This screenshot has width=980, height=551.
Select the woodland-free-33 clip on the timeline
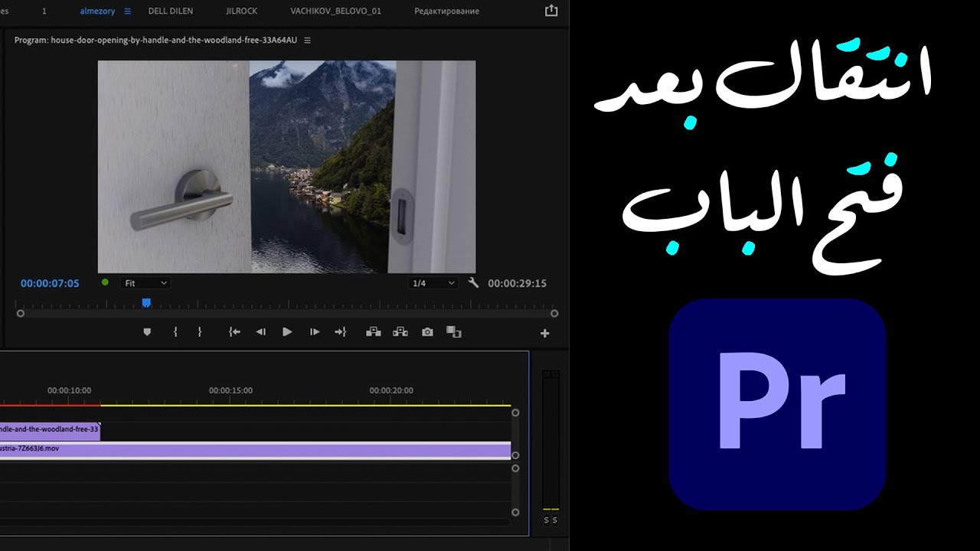(x=50, y=431)
